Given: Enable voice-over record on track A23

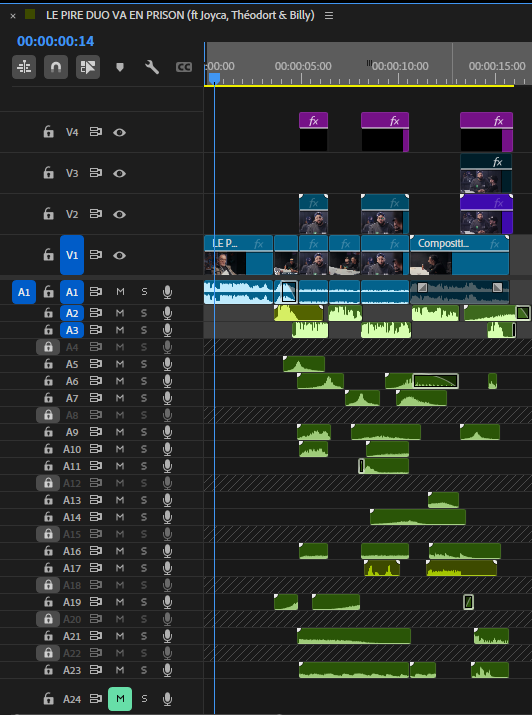Looking at the screenshot, I should pyautogui.click(x=167, y=670).
